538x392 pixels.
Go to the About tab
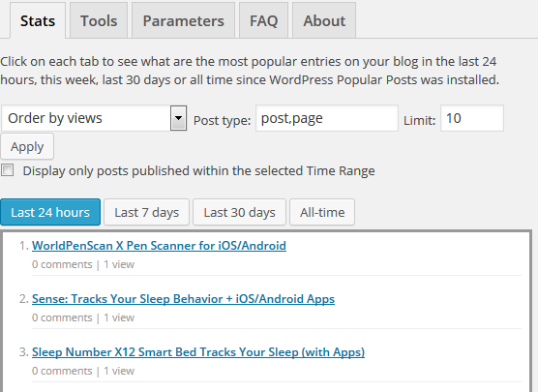click(324, 20)
